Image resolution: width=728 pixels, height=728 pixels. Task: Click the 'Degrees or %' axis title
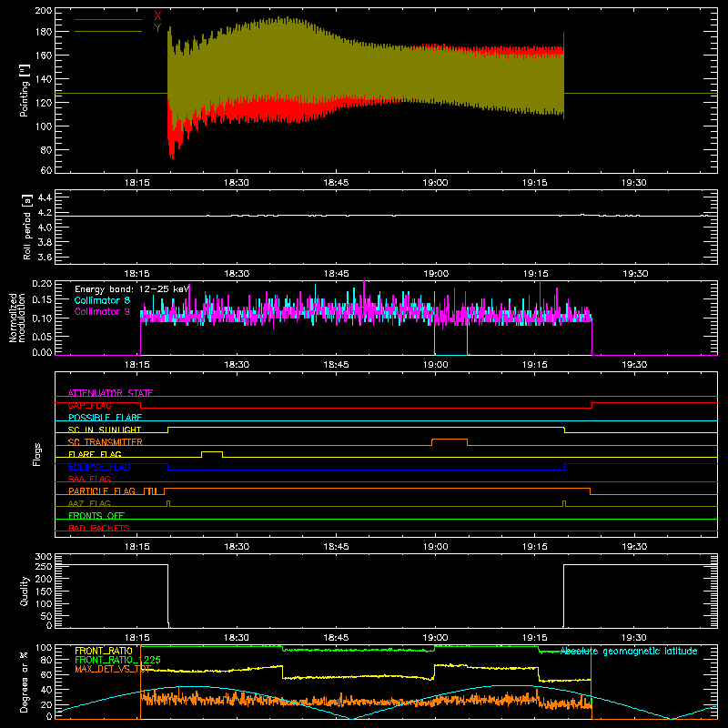(25, 682)
